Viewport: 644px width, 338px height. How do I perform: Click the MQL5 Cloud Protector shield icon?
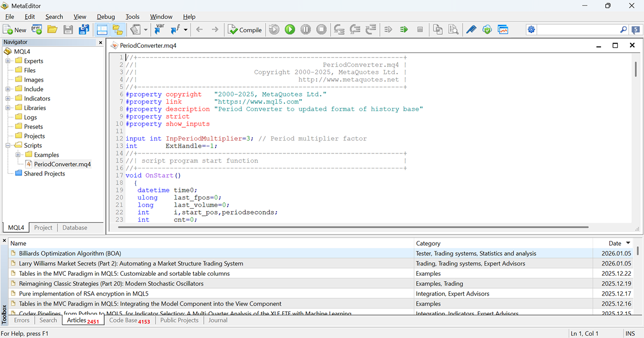[487, 30]
